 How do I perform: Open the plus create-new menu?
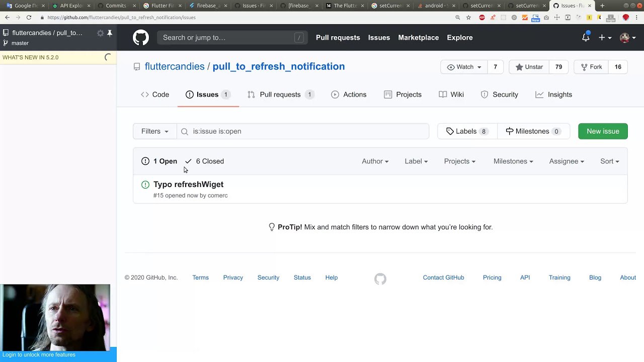605,38
